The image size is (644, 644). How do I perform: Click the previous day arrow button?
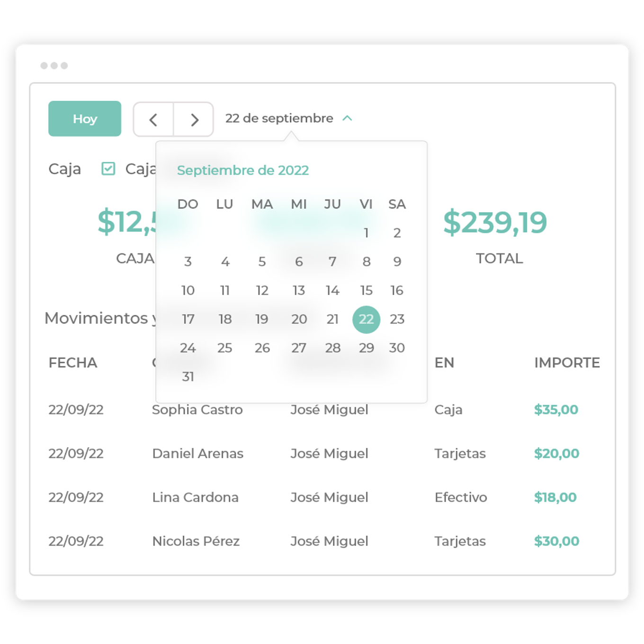[x=153, y=120]
